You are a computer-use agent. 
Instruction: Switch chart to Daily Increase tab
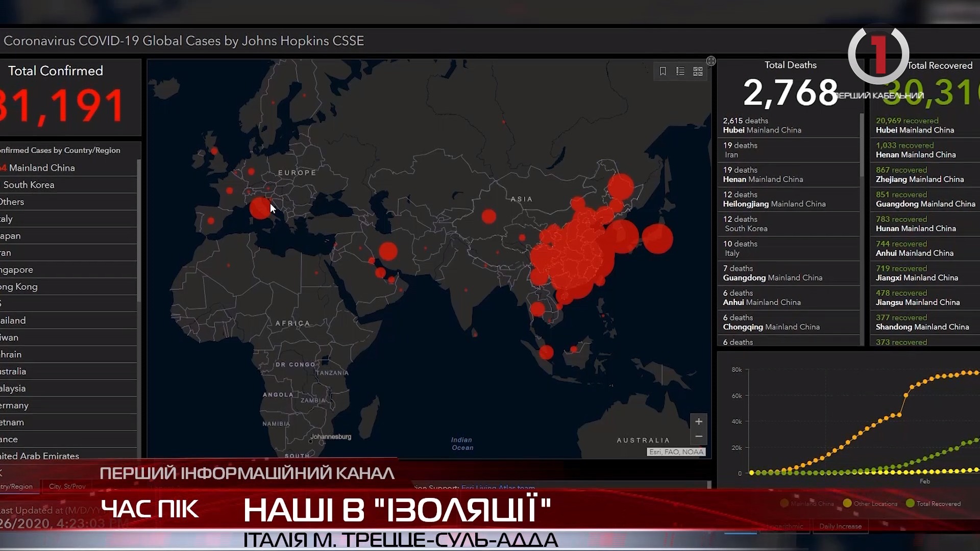[840, 526]
